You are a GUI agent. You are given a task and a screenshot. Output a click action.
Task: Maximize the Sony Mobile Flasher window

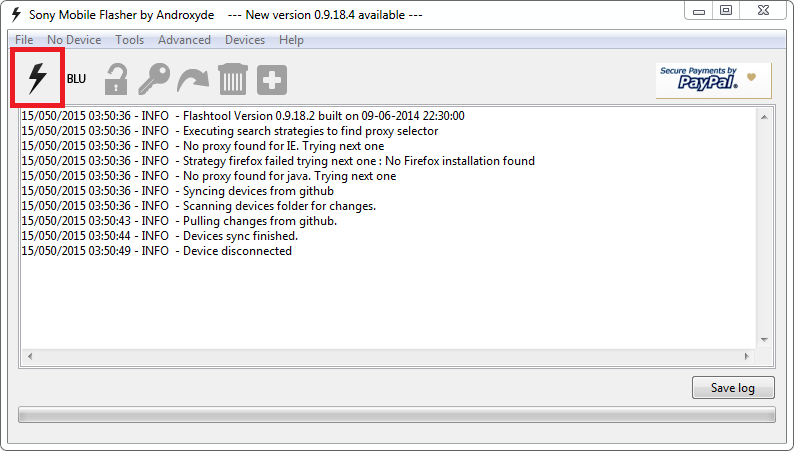(726, 11)
